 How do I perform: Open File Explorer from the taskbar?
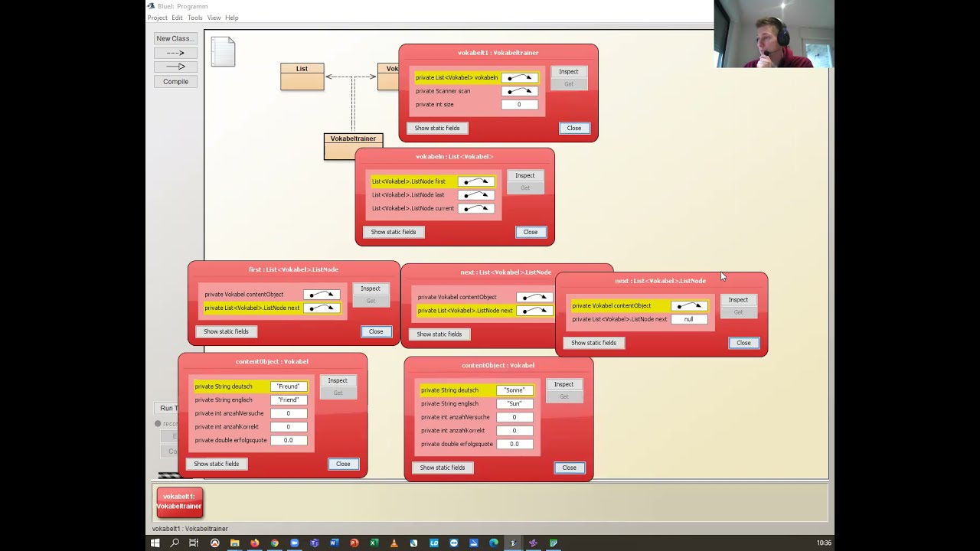point(234,543)
